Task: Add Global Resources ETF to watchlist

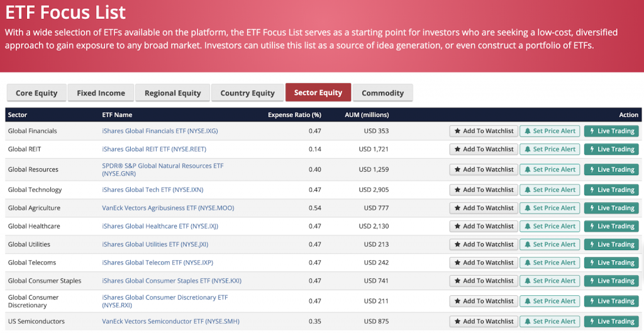Action: [484, 169]
